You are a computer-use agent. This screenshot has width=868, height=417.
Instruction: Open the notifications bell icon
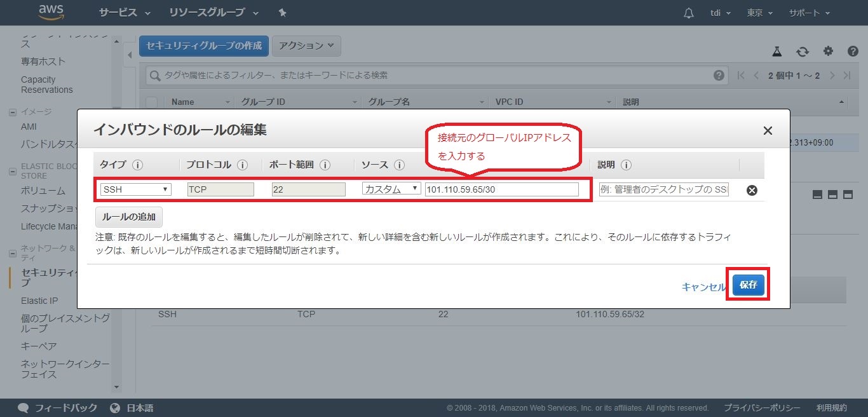[689, 13]
